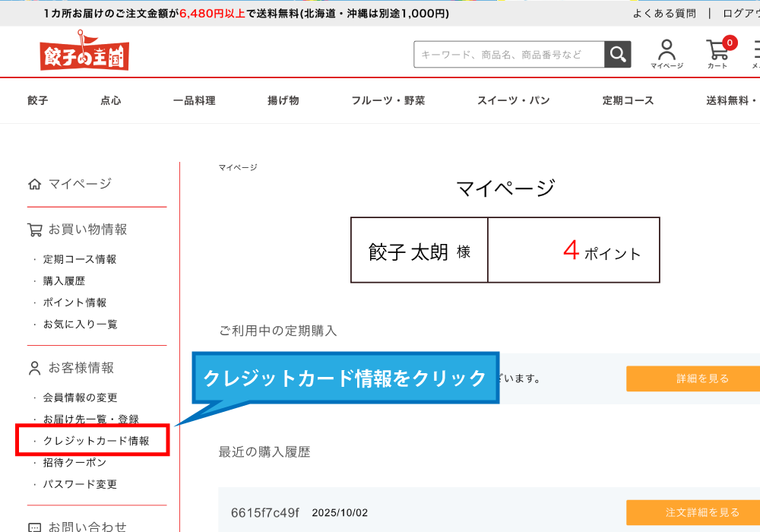Open クレジットカード情報 in the sidebar
This screenshot has width=760, height=532.
[x=96, y=441]
